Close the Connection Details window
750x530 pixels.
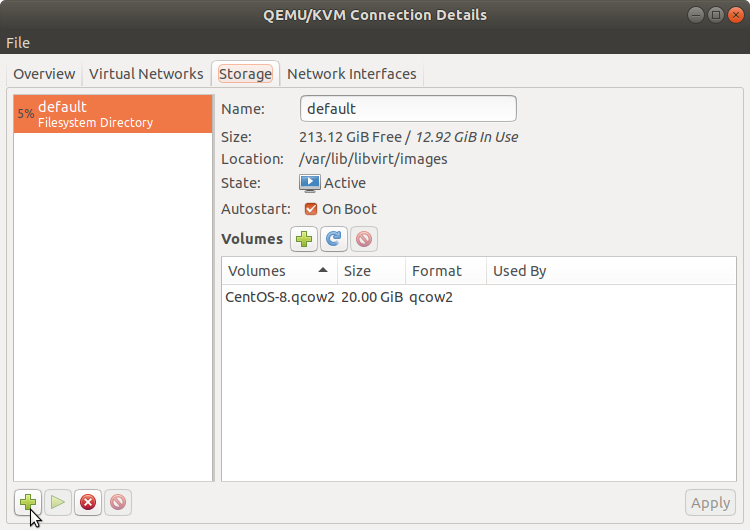click(736, 15)
